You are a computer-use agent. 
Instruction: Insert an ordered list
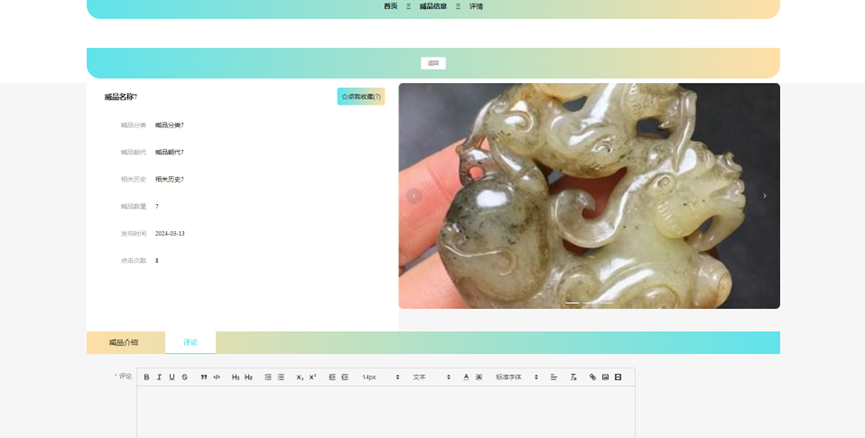pyautogui.click(x=268, y=377)
